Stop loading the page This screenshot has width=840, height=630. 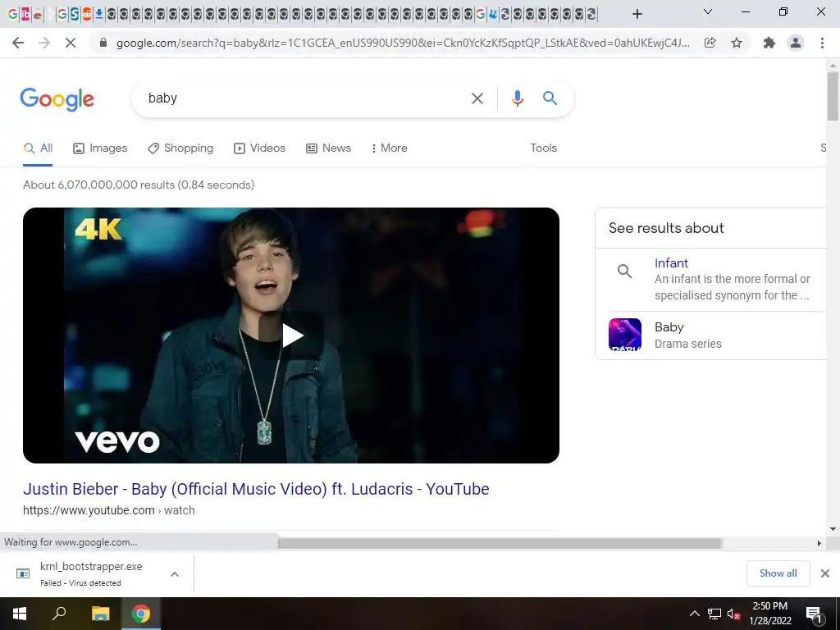pyautogui.click(x=71, y=43)
